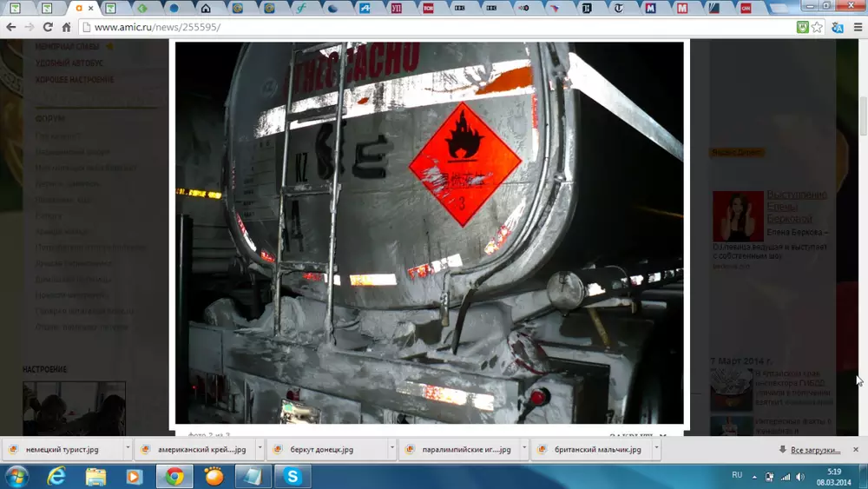Click the volume icon in the system tray
Screen dimensions: 868x489
coord(799,477)
